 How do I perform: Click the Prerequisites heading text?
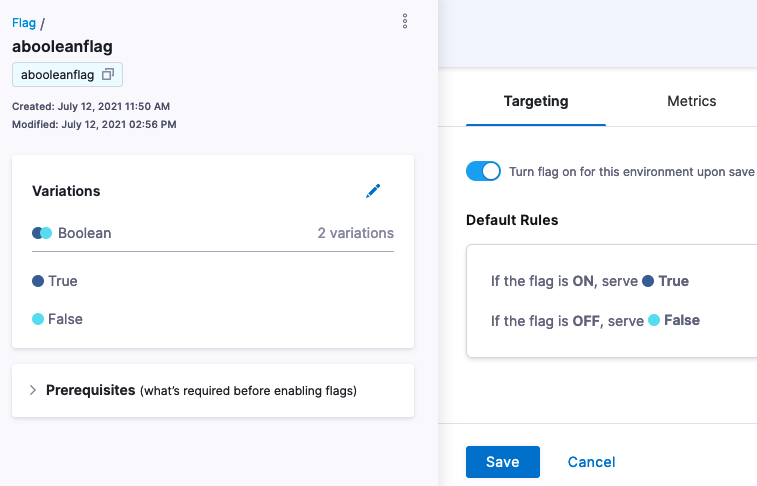click(x=90, y=390)
